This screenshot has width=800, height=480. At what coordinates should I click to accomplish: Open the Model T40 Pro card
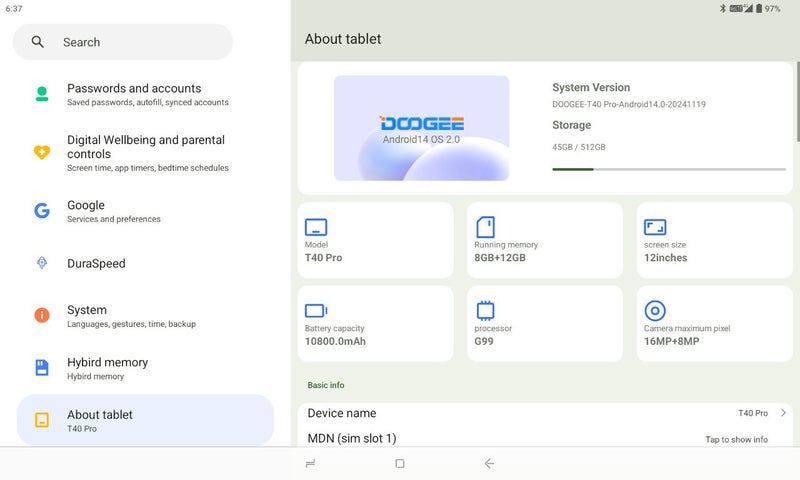point(375,240)
